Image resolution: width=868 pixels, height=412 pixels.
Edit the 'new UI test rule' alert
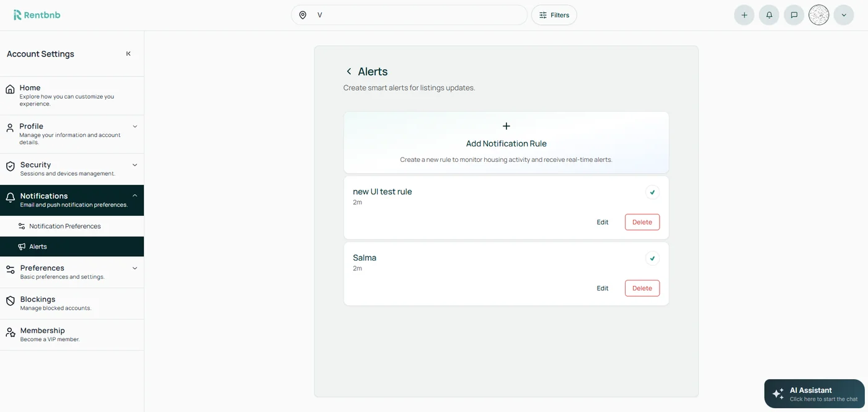[x=602, y=222]
